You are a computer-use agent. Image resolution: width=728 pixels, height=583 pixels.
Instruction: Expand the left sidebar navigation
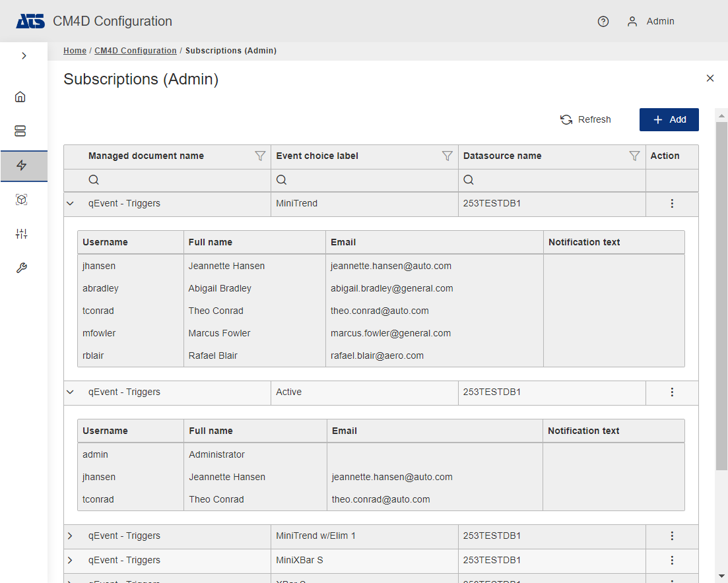pos(24,56)
